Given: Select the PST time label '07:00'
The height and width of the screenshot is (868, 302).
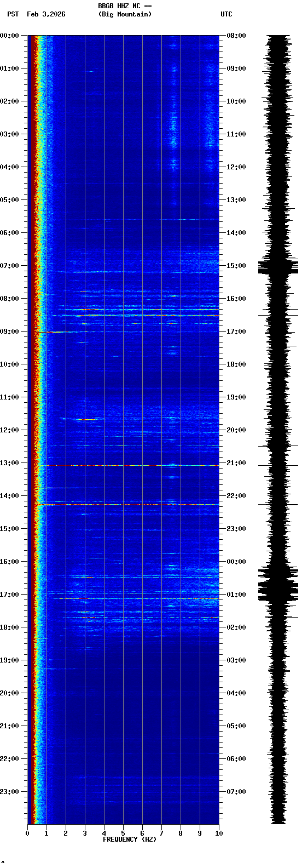Looking at the screenshot, I should (x=9, y=266).
